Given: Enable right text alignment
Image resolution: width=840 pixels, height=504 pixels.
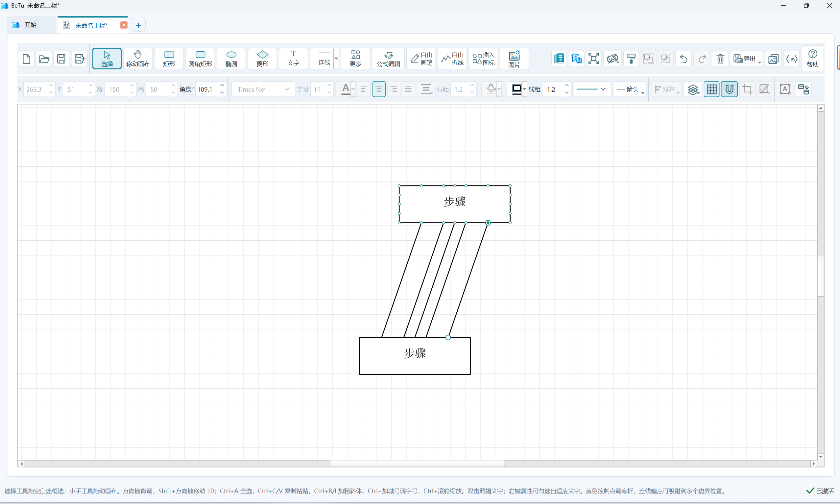Looking at the screenshot, I should 394,89.
